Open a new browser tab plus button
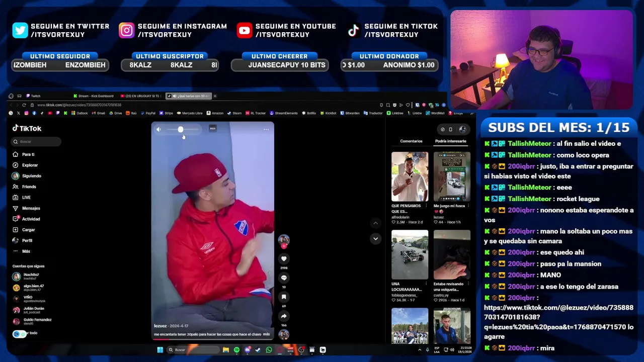The height and width of the screenshot is (362, 644). (x=215, y=96)
